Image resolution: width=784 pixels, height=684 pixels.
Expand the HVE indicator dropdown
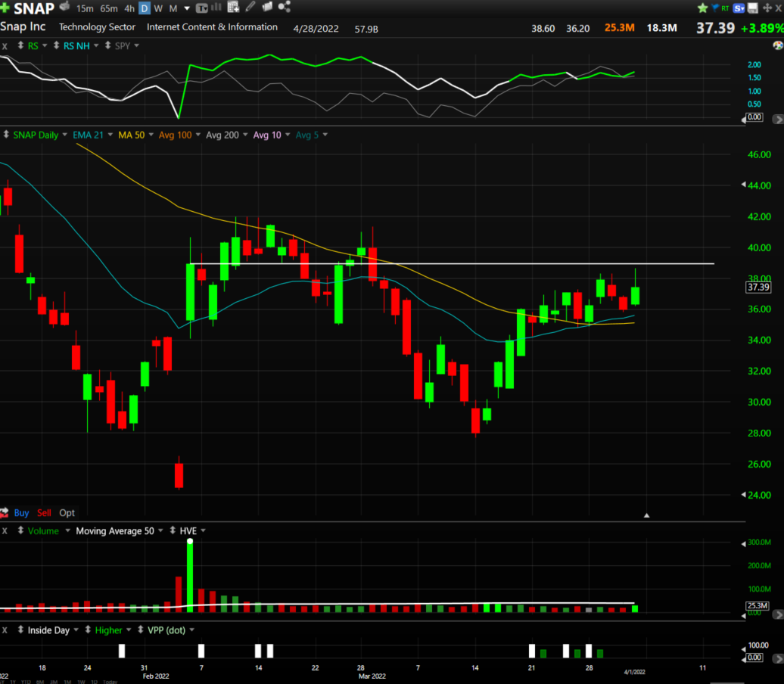203,530
